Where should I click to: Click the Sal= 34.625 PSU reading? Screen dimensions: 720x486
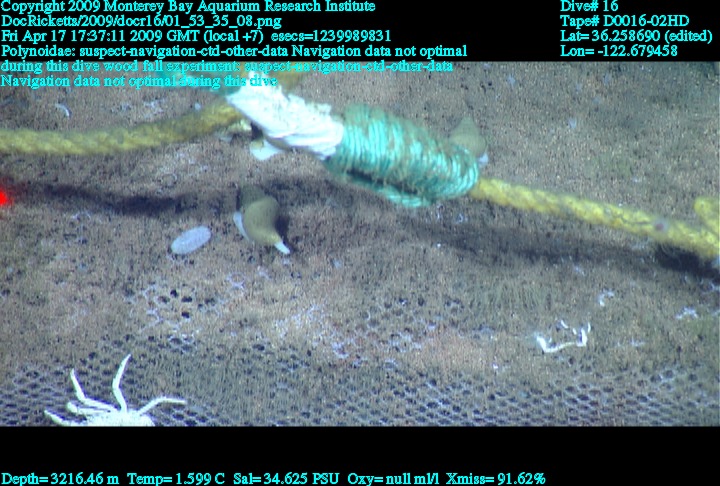click(x=284, y=479)
